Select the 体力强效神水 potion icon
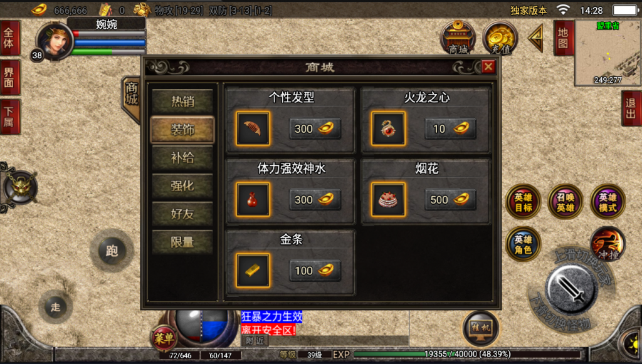The height and width of the screenshot is (364, 642). (x=253, y=200)
